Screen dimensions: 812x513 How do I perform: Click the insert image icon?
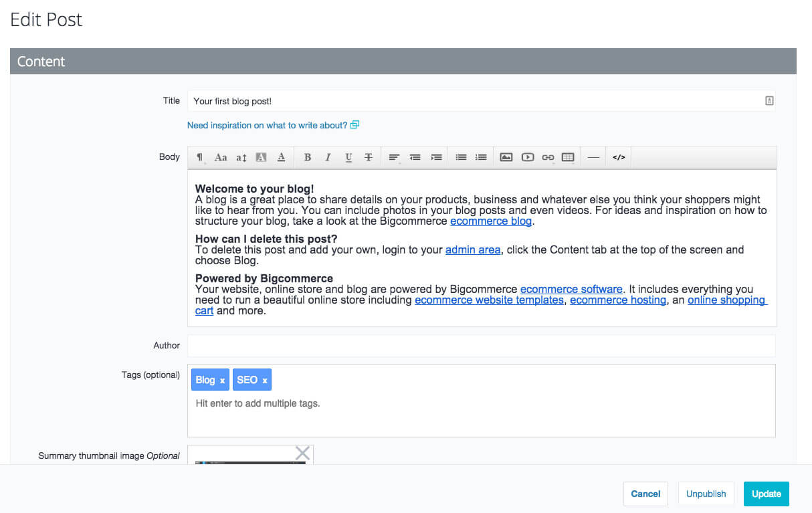pos(506,157)
